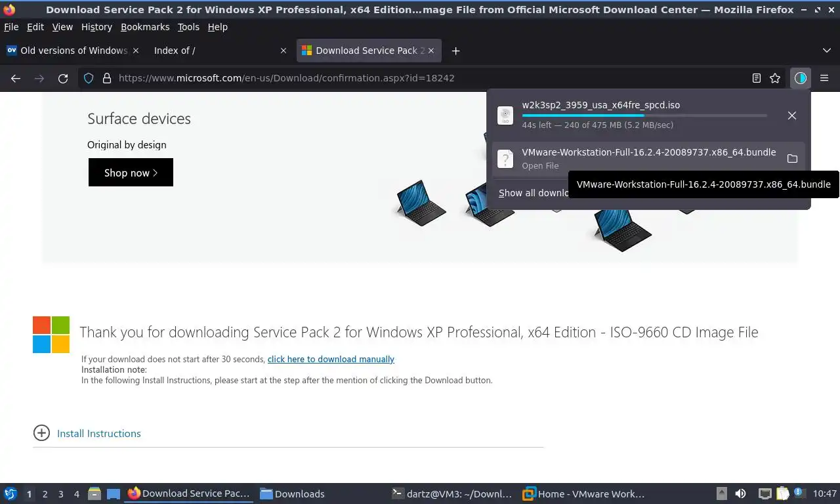Switch to the dartz@VM3 terminal window
Screen dimensions: 840x504
(x=451, y=493)
